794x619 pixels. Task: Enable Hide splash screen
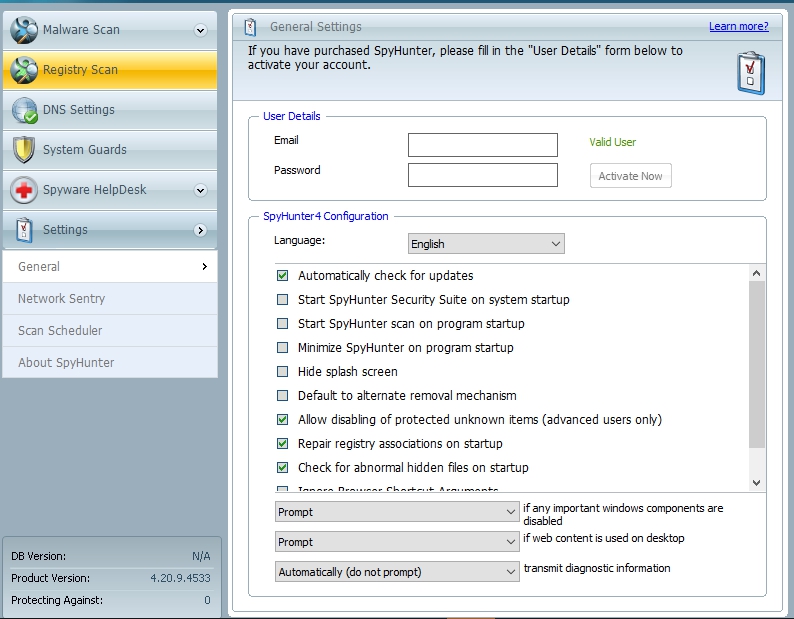[x=283, y=371]
